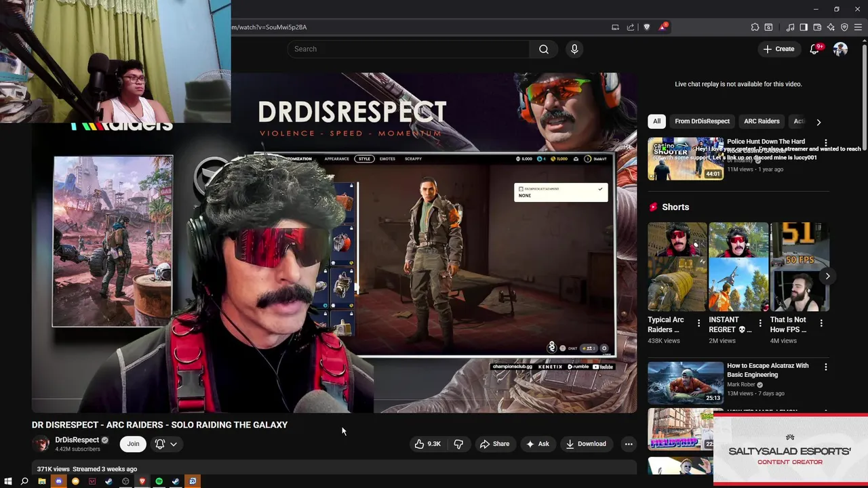Click the browser address bar URL
The height and width of the screenshot is (488, 868).
[269, 27]
